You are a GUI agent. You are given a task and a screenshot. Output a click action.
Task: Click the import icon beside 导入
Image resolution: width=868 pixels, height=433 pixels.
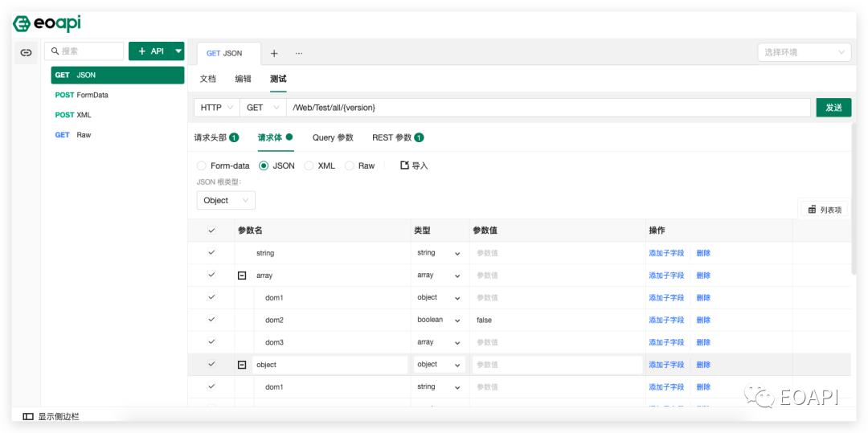point(404,165)
